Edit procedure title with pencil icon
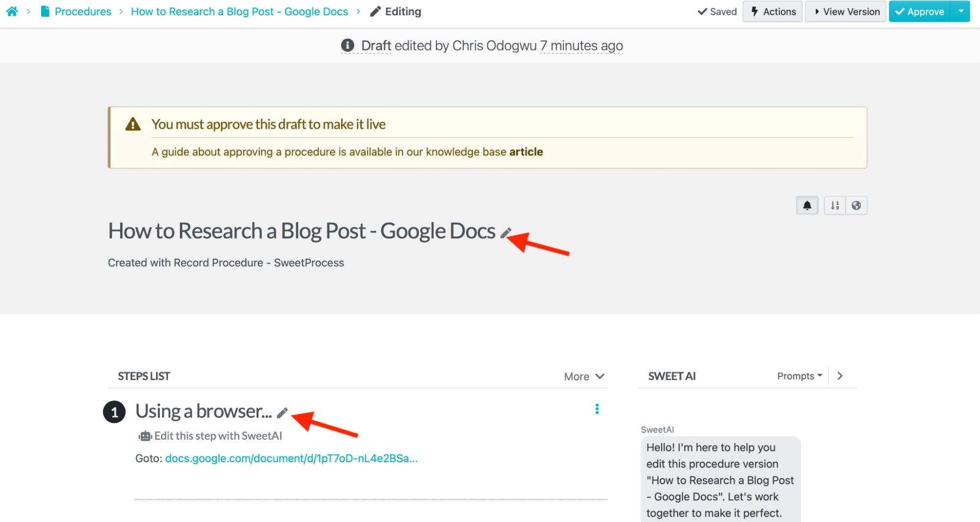980x522 pixels. pyautogui.click(x=506, y=233)
